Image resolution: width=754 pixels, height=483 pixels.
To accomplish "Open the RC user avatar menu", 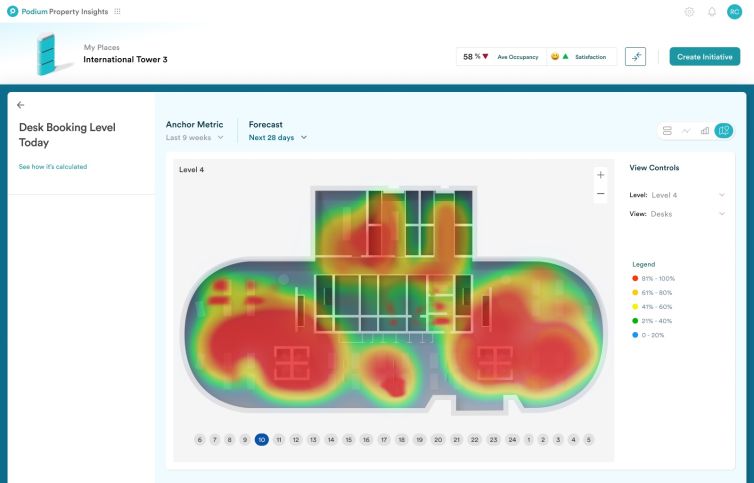I will click(735, 12).
